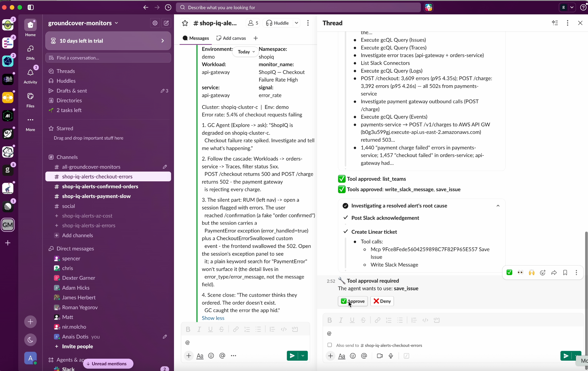
Task: Open Today date jump dropdown
Action: (x=245, y=52)
